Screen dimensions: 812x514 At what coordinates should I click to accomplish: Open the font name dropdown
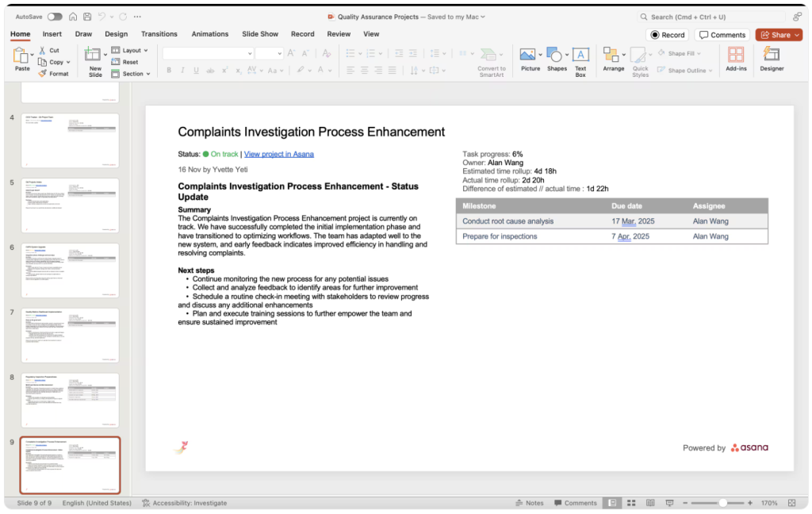pos(250,53)
